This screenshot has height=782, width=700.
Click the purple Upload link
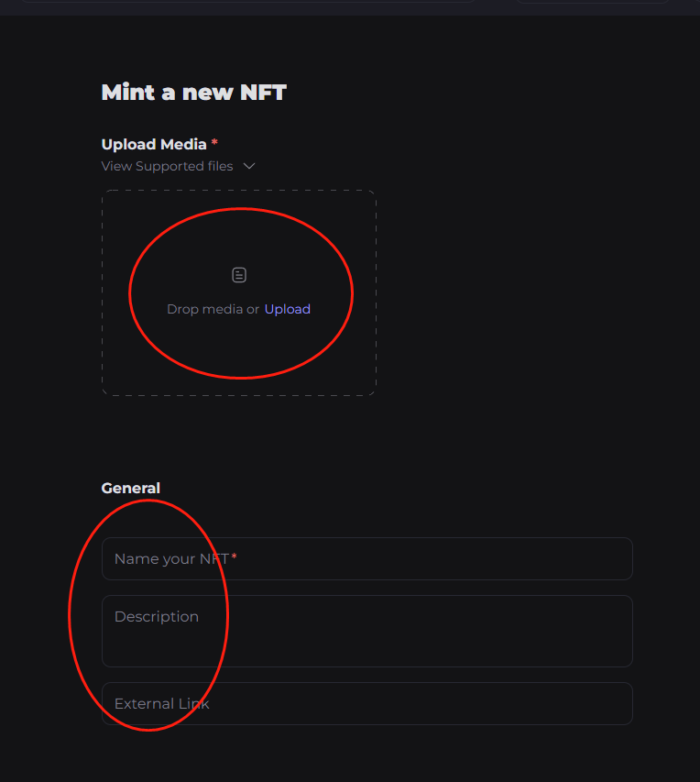point(288,309)
